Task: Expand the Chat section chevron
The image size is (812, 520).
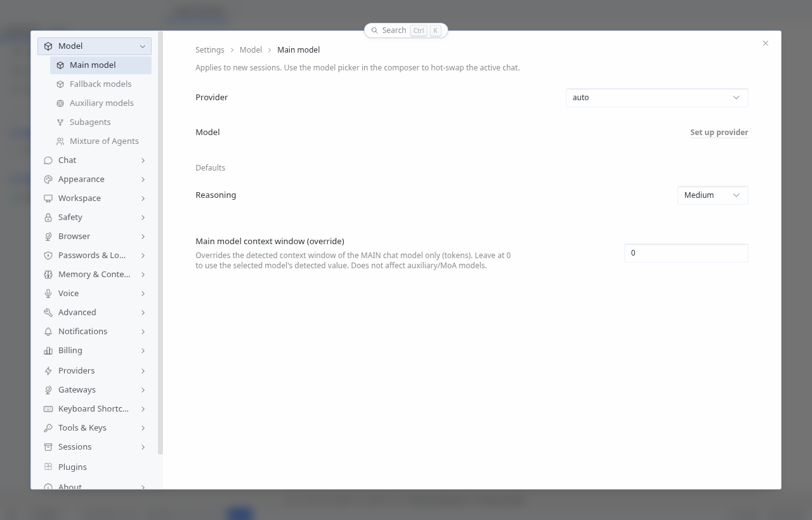Action: pos(143,160)
